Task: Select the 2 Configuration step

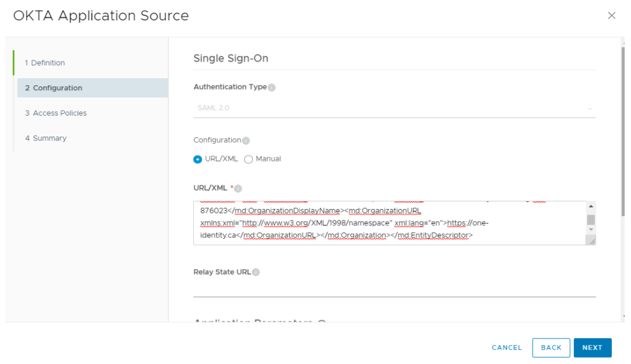Action: pos(53,88)
